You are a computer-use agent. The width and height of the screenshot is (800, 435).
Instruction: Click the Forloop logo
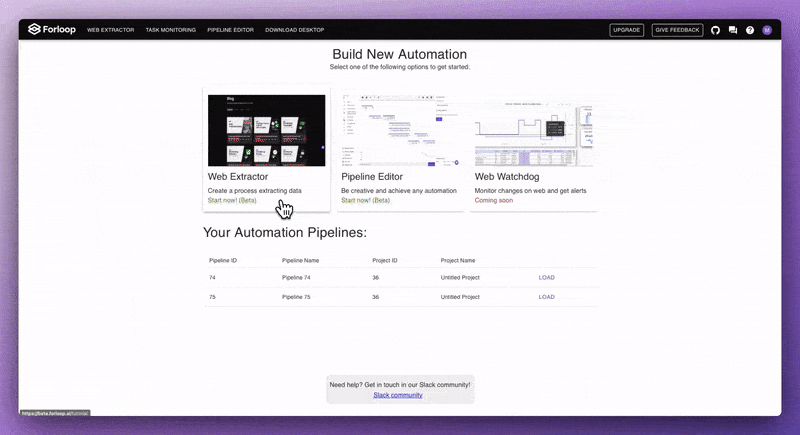coord(52,30)
